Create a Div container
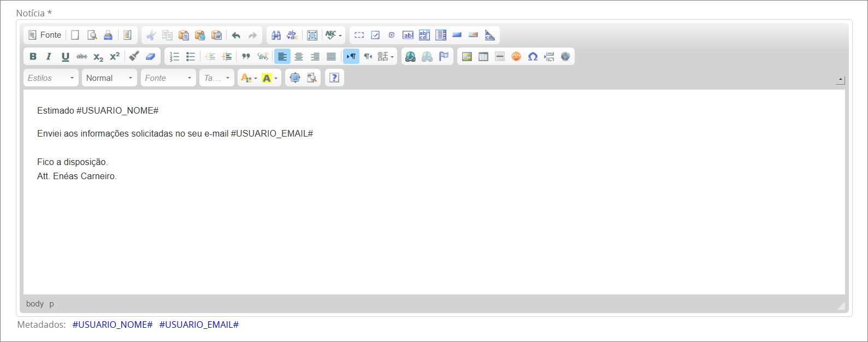The width and height of the screenshot is (868, 342). pos(263,56)
